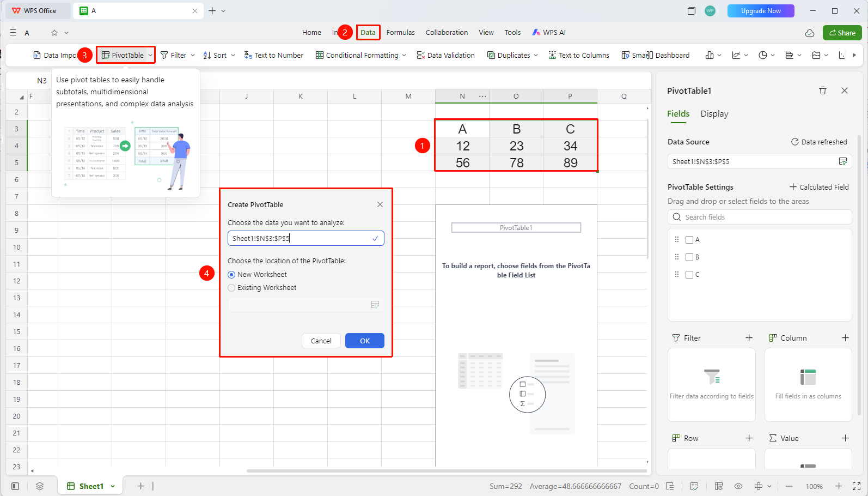The height and width of the screenshot is (496, 868).
Task: Click Cancel in Create PivotTable dialog
Action: [321, 341]
